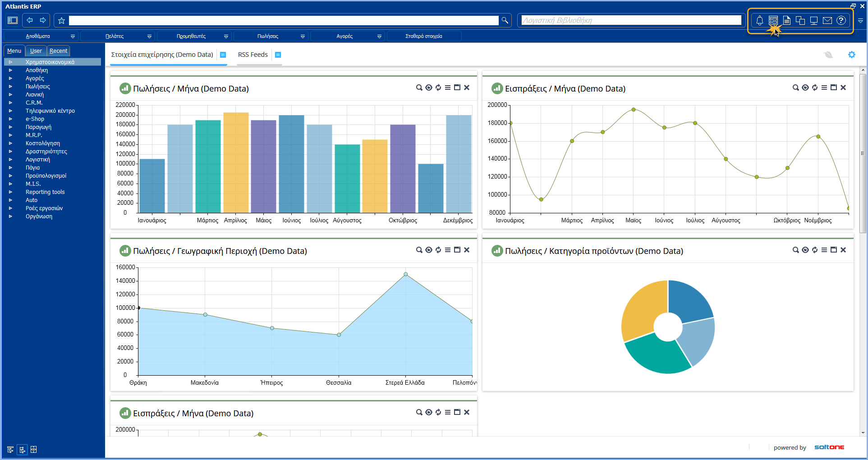
Task: Toggle eye view on Πωλήσεις / Γεωγραφική Περιοχή chart
Action: tap(428, 250)
